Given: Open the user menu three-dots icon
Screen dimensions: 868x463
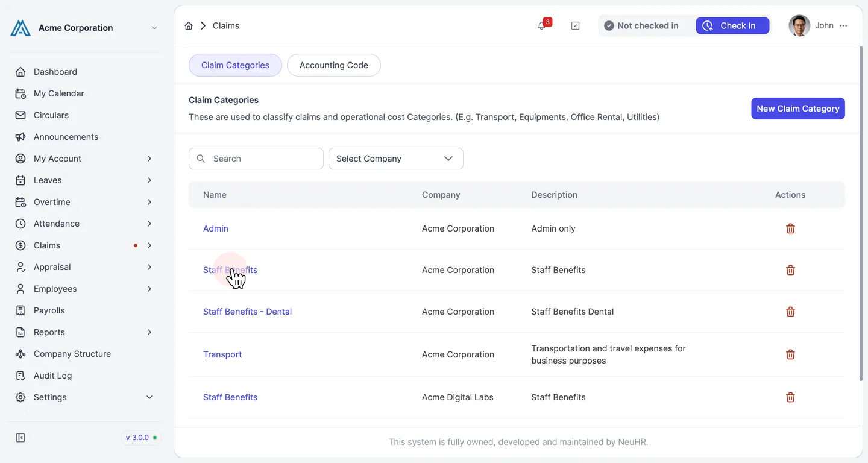Looking at the screenshot, I should pos(843,25).
